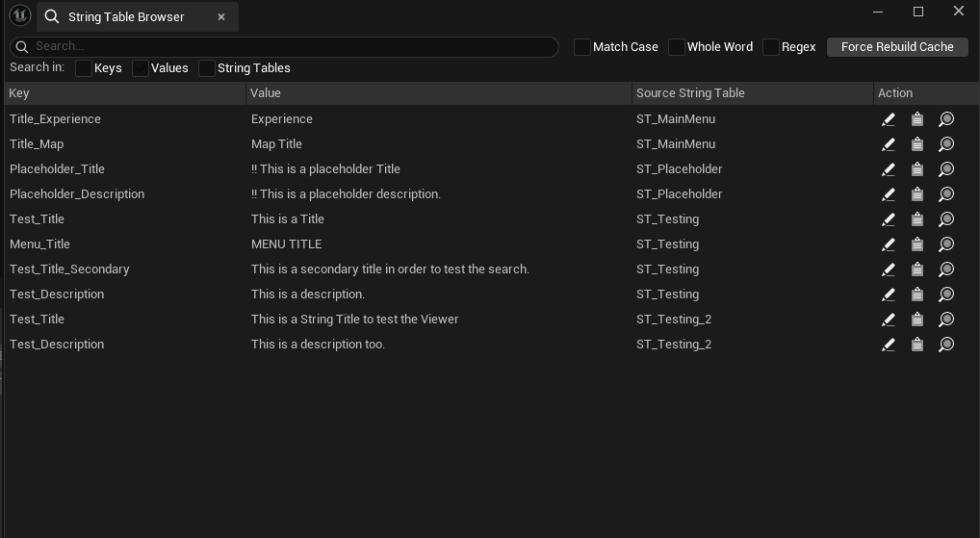
Task: Locate Title_Map asset with magnifier icon
Action: [x=946, y=144]
